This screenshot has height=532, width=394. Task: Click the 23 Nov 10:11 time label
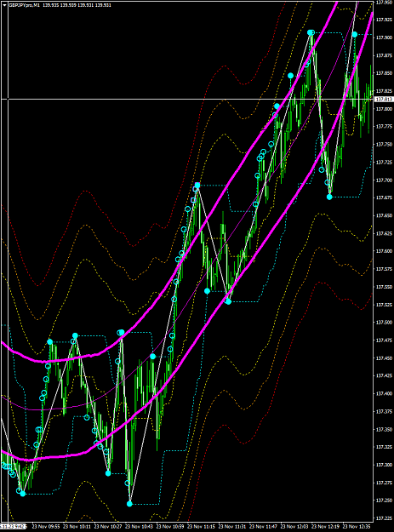point(77,527)
